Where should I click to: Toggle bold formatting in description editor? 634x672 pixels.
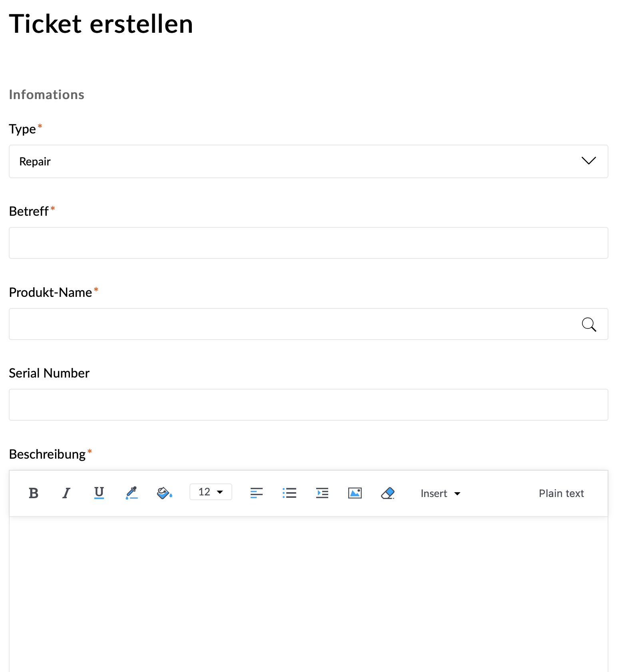click(34, 493)
